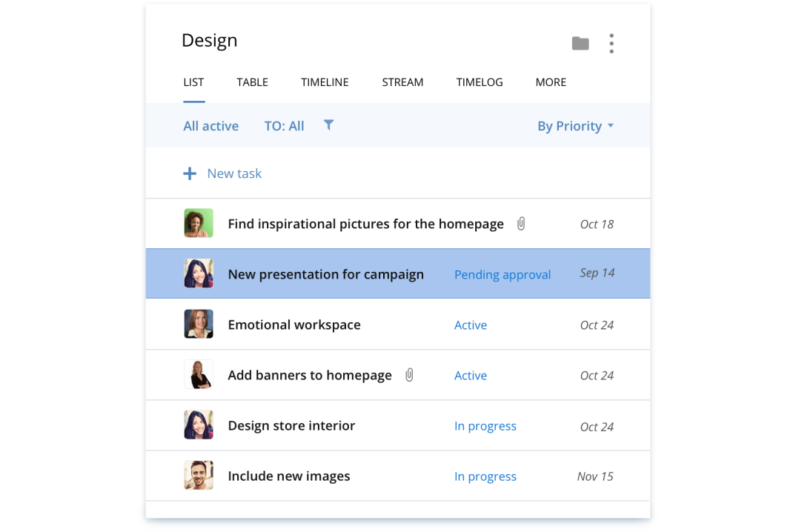Click the Oct 18 due date
796x532 pixels.
click(597, 224)
